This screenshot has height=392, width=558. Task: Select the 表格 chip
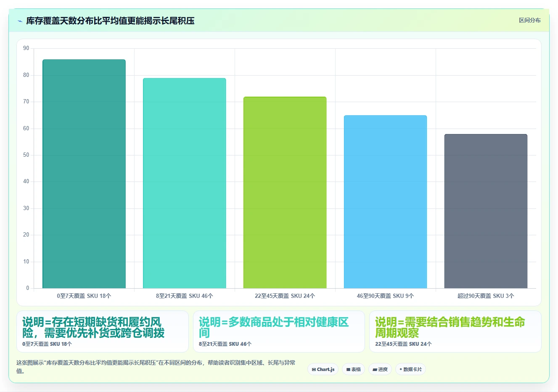click(354, 369)
